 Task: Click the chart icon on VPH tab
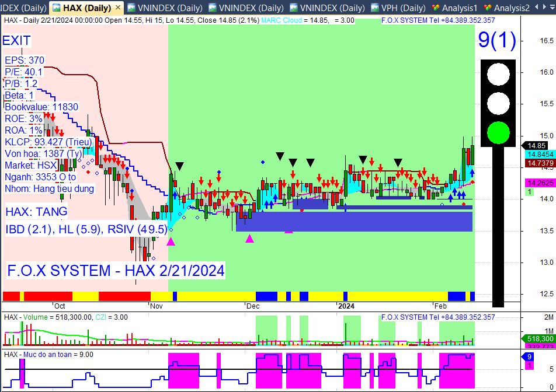pyautogui.click(x=375, y=8)
